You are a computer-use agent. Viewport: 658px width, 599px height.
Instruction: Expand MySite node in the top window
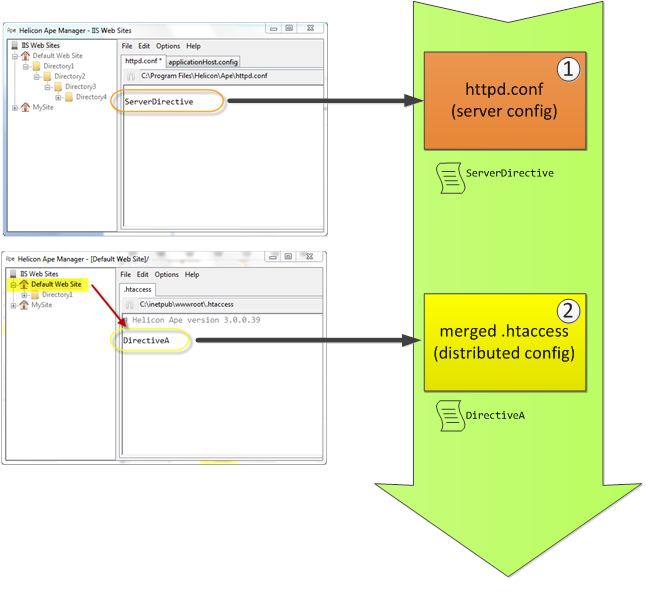tap(14, 107)
